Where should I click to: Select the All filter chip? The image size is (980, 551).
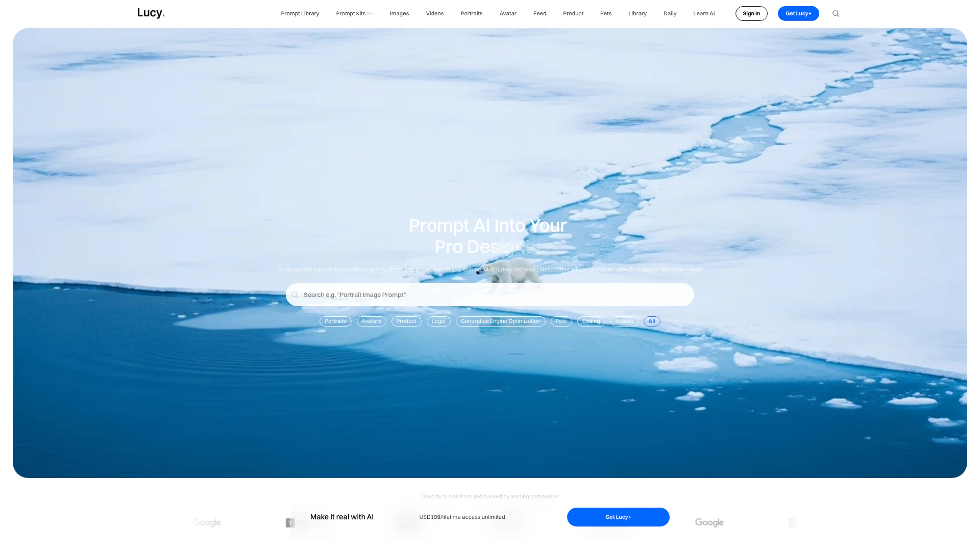(652, 321)
